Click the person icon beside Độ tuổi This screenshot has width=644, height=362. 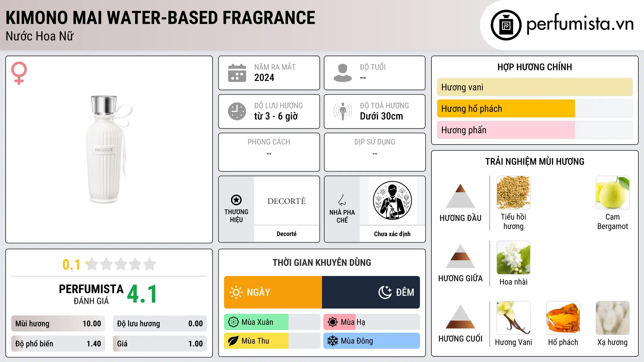tap(342, 73)
